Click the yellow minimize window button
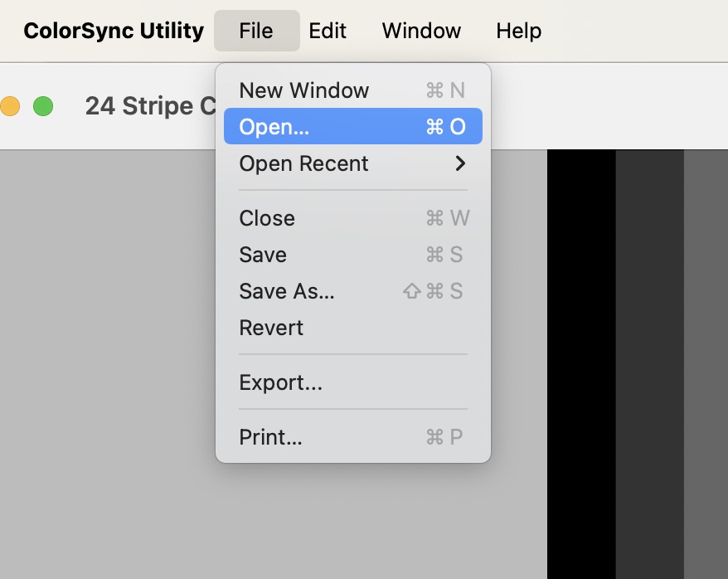Image resolution: width=728 pixels, height=579 pixels. click(x=9, y=106)
